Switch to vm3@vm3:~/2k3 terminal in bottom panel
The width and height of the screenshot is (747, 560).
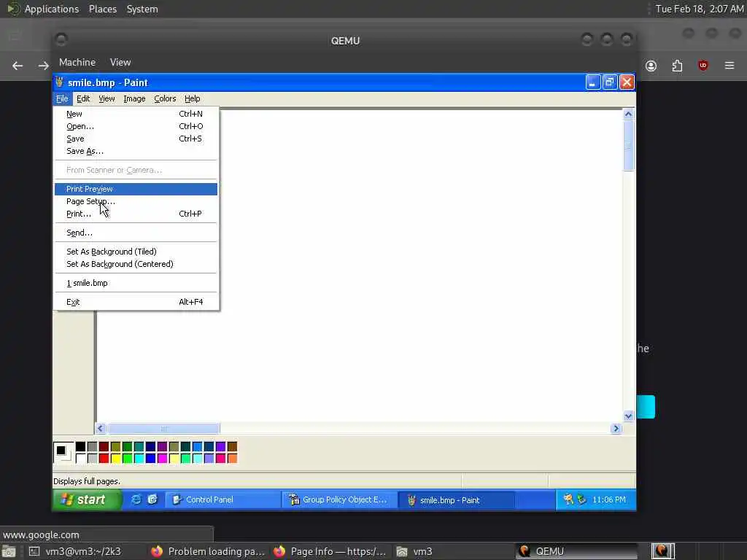click(x=75, y=551)
